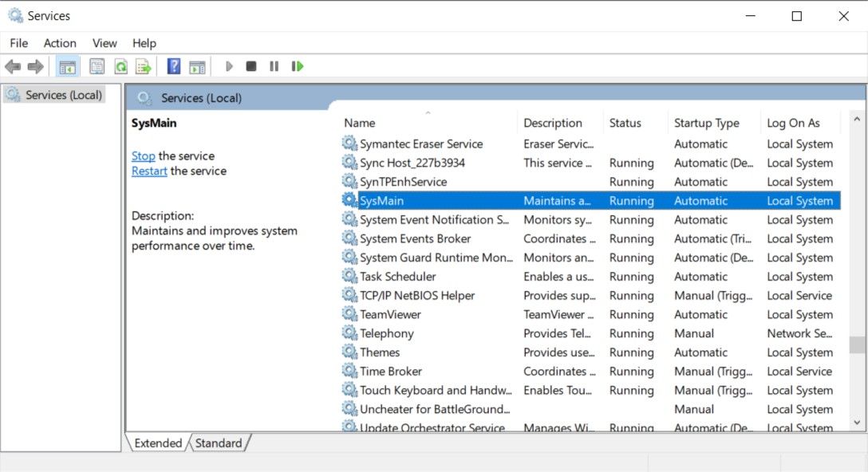Open the View menu

pos(104,43)
